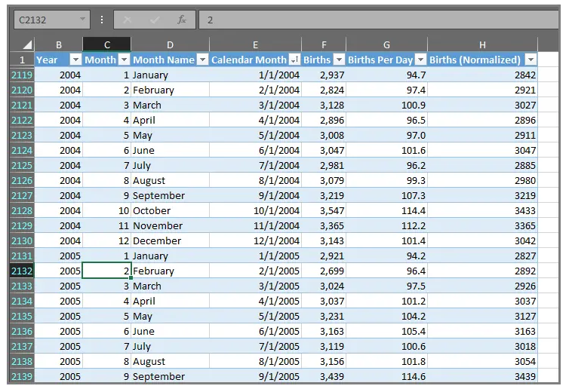
Task: Select row header 2125
Action: point(22,165)
